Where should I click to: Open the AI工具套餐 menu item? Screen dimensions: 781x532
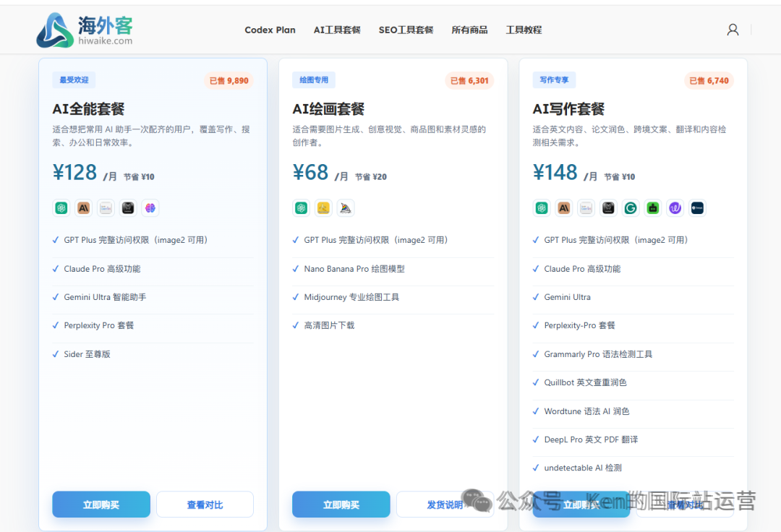point(337,30)
